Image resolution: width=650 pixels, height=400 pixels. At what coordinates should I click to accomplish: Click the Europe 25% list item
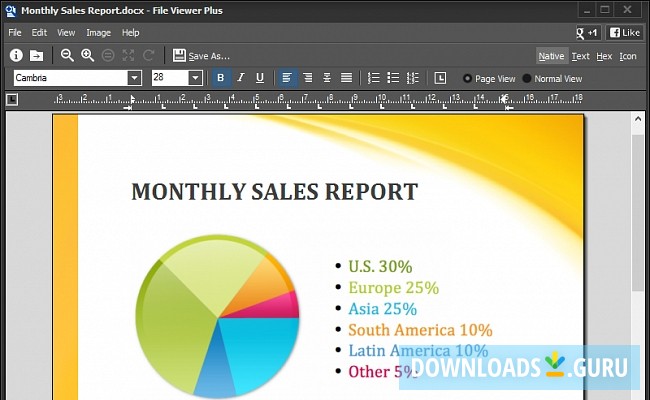pyautogui.click(x=393, y=288)
